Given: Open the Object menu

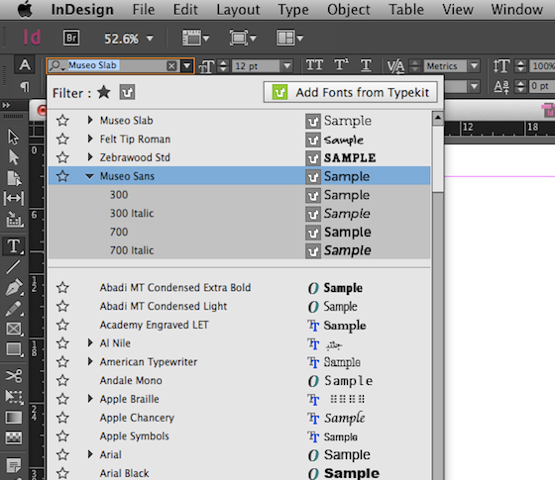Looking at the screenshot, I should [348, 10].
